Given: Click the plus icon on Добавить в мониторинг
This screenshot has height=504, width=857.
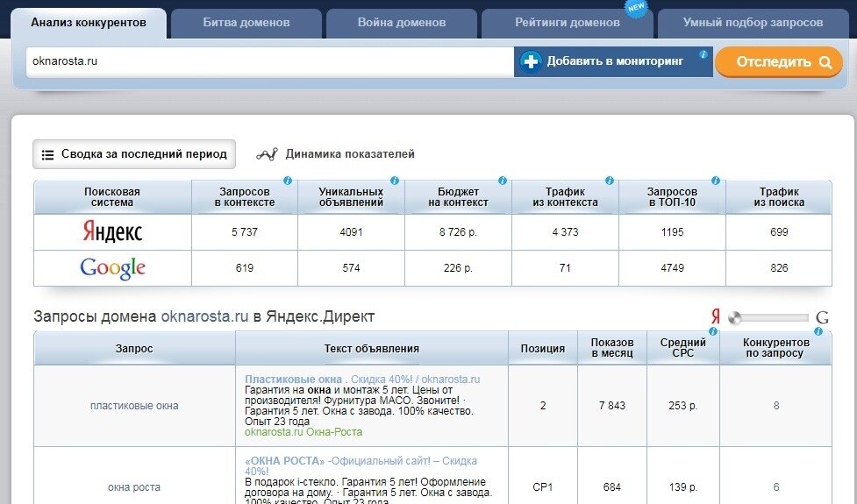Looking at the screenshot, I should click(531, 61).
